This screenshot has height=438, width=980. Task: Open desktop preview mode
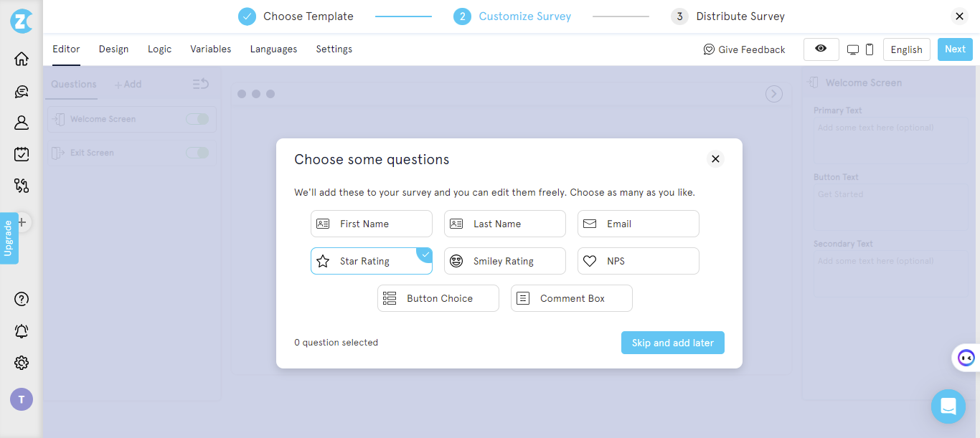[852, 49]
